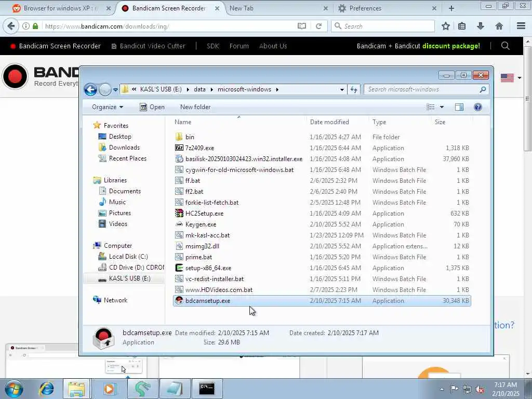
Task: Select the 7z2409.exe file
Action: (x=322, y=148)
